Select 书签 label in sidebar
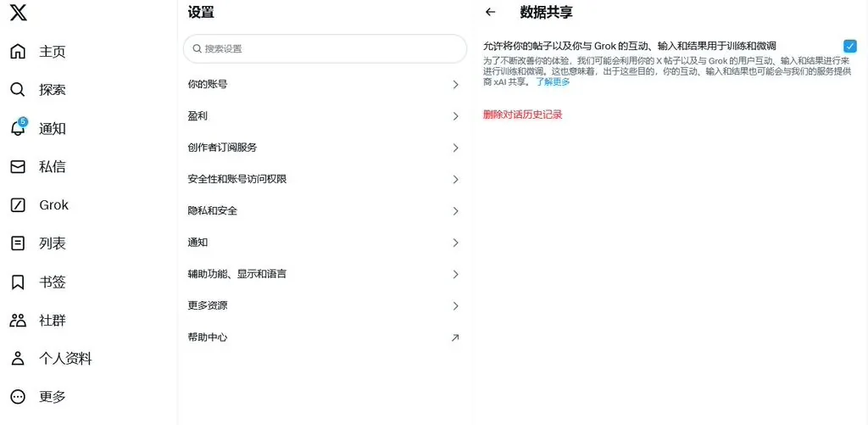Viewport: 868px width, 425px height. [52, 282]
